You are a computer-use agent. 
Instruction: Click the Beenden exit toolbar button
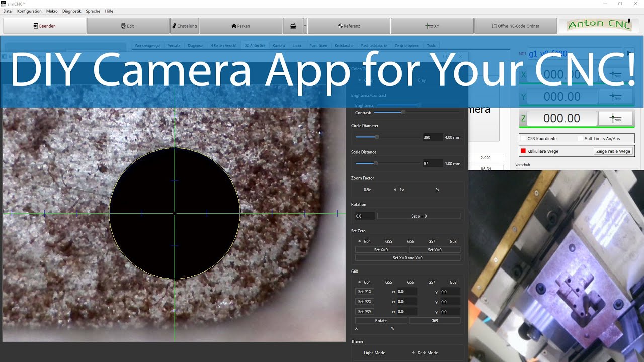point(44,26)
